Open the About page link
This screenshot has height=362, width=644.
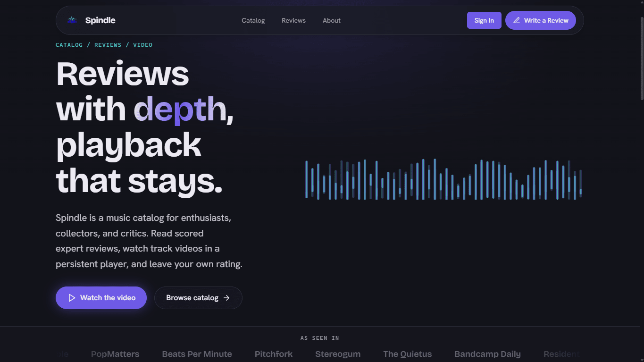tap(332, 20)
